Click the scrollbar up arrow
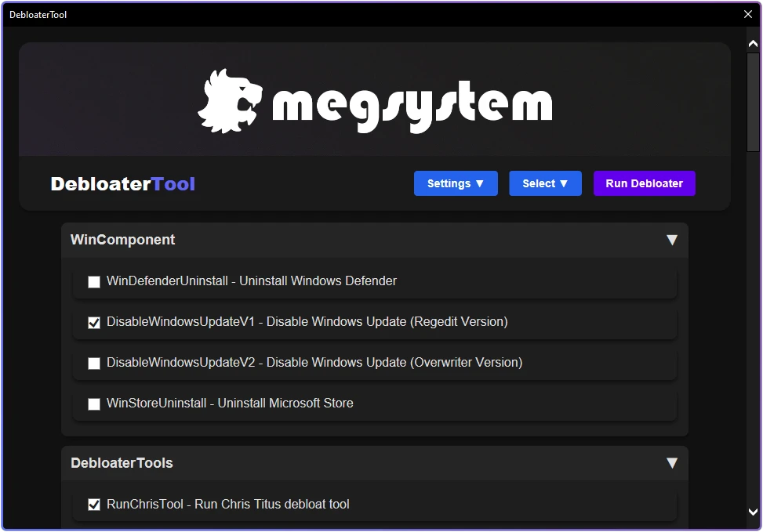Screen dimensions: 763x532 [x=753, y=44]
